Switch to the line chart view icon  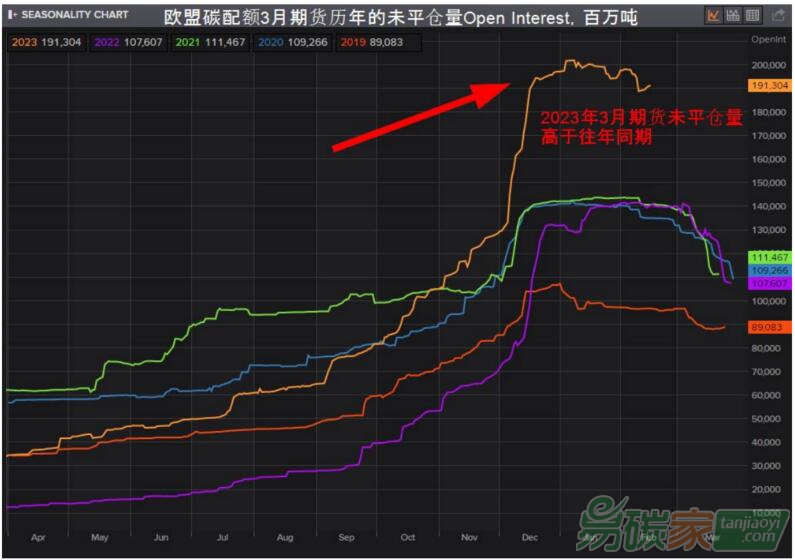click(x=714, y=15)
